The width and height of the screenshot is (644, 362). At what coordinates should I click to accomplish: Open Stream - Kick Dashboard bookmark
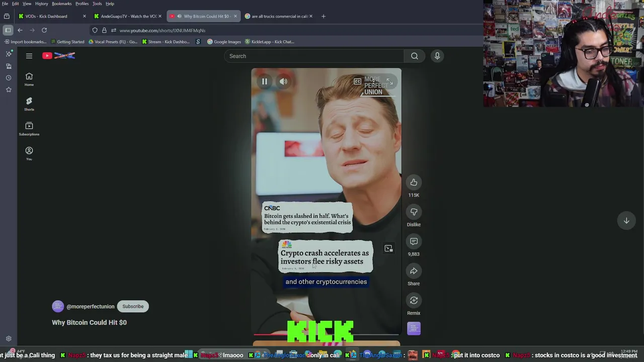coord(166,42)
